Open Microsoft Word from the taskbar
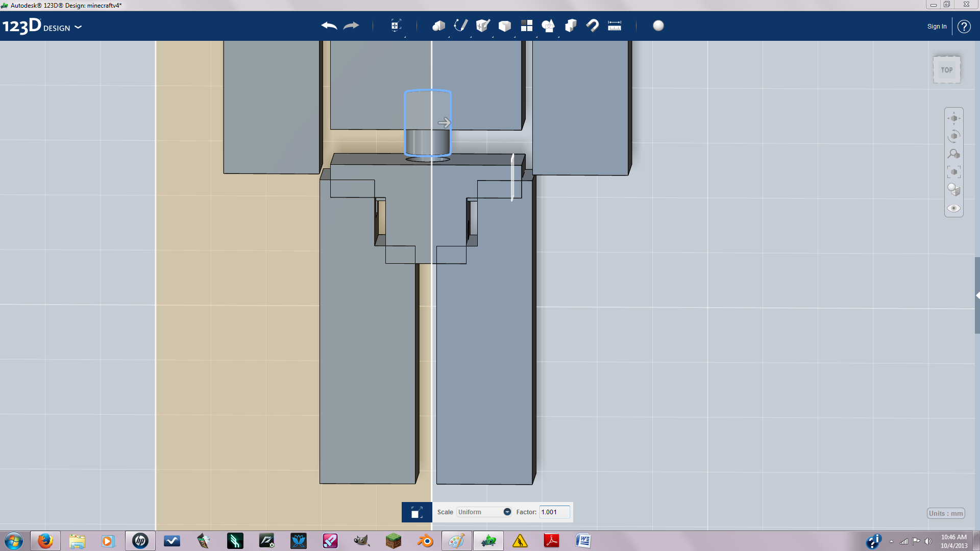The image size is (980, 551). [x=583, y=541]
